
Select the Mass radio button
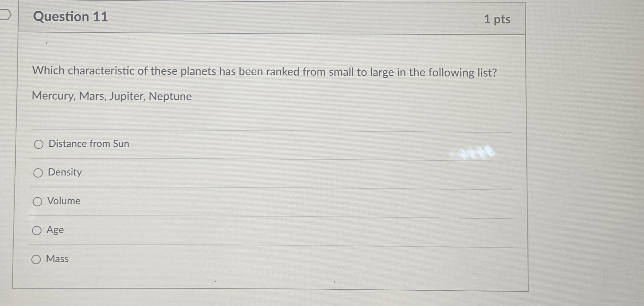36,259
